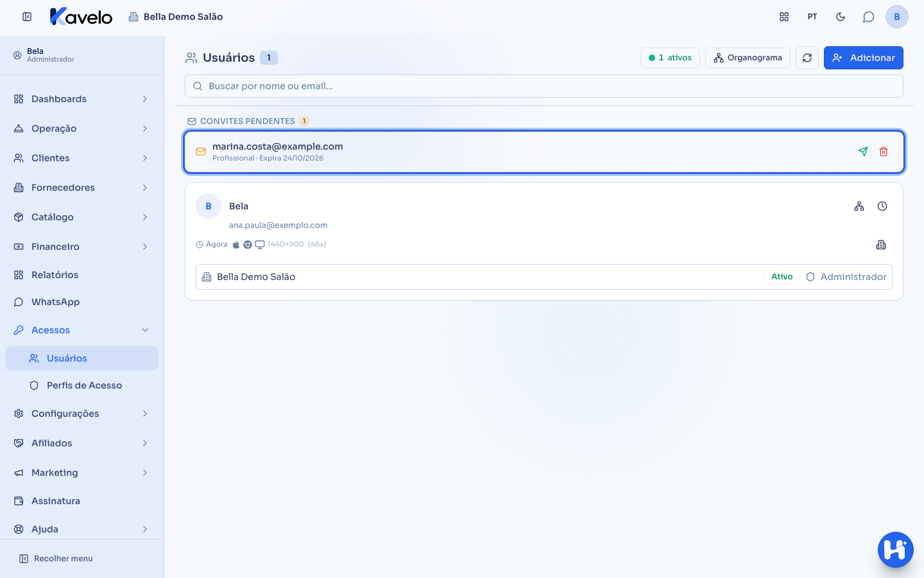Click the Administrador role label

click(846, 277)
